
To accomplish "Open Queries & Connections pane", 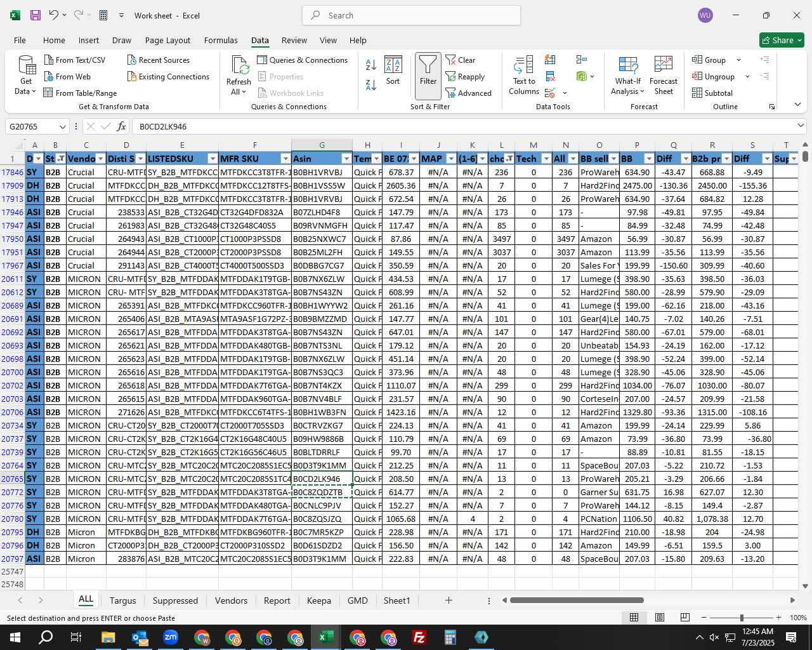I will coord(303,60).
